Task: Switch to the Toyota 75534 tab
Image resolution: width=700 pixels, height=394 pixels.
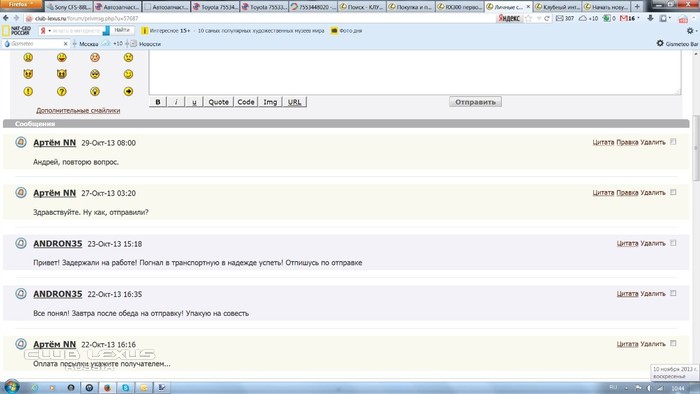Action: coord(216,7)
